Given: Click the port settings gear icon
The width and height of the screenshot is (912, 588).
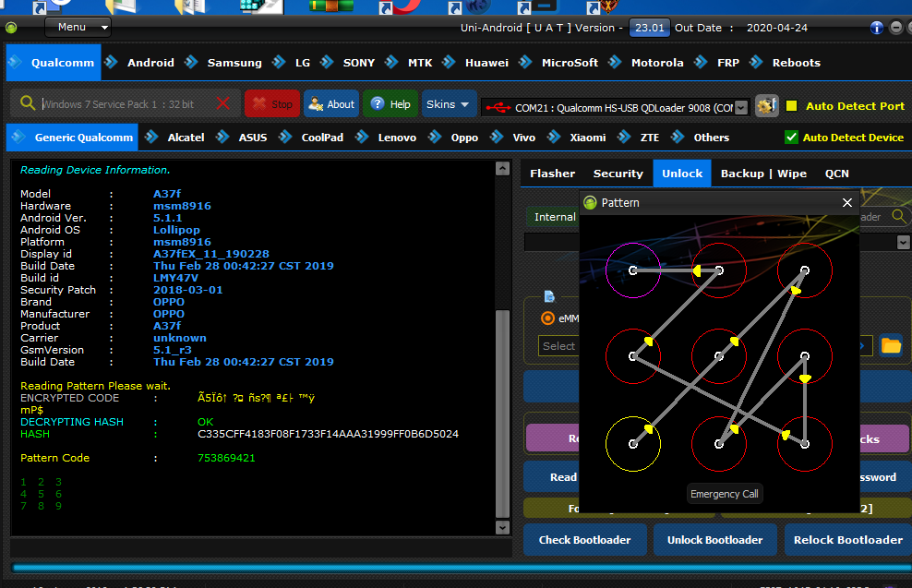Looking at the screenshot, I should [766, 106].
